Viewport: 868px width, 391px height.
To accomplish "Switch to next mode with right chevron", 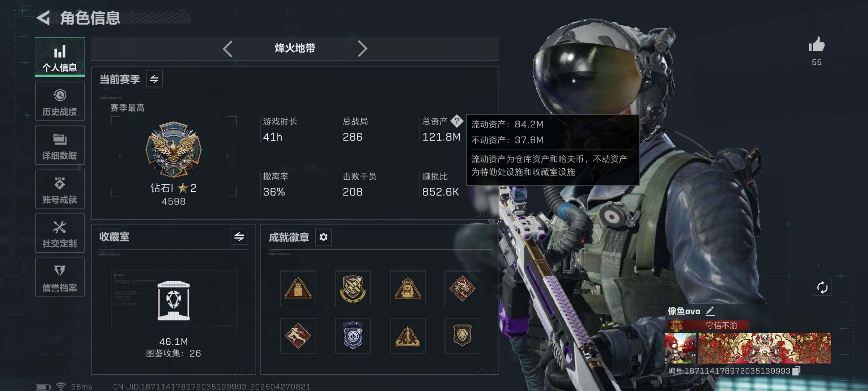I will click(362, 49).
